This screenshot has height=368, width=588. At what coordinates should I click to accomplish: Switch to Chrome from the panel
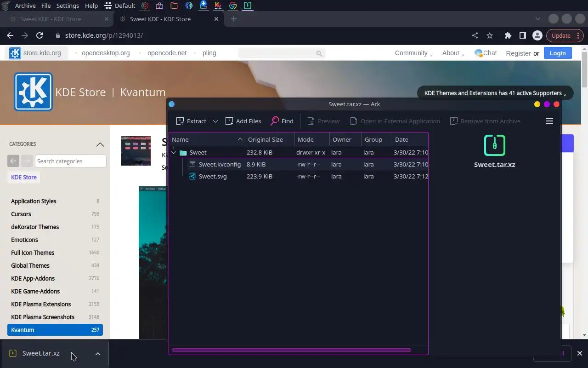coord(233,6)
